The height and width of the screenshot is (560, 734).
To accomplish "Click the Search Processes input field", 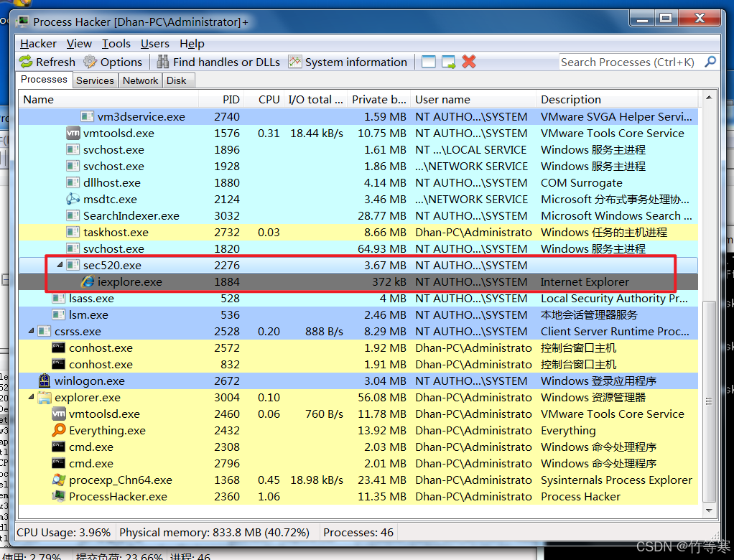I will (x=628, y=62).
